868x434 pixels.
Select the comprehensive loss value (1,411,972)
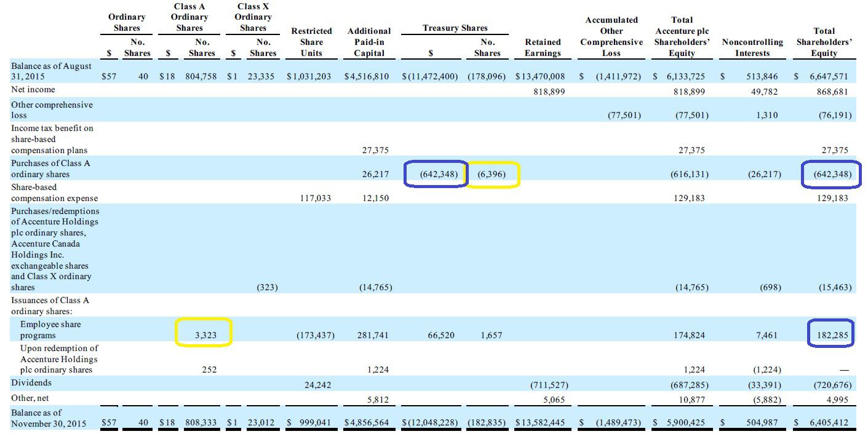point(618,77)
